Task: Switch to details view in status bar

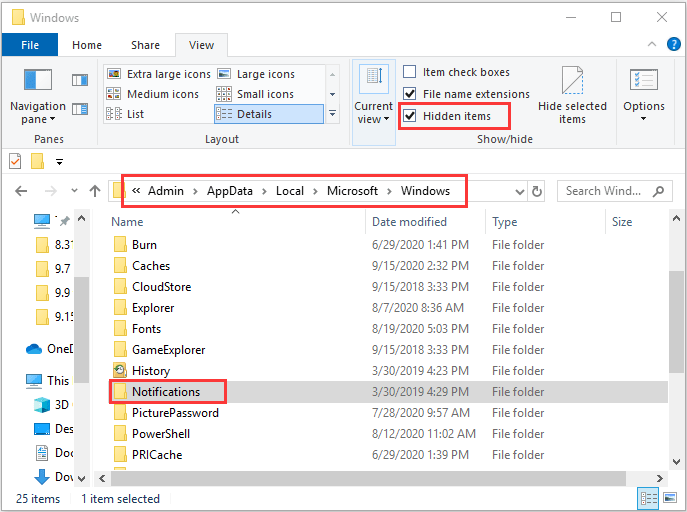Action: coord(648,498)
